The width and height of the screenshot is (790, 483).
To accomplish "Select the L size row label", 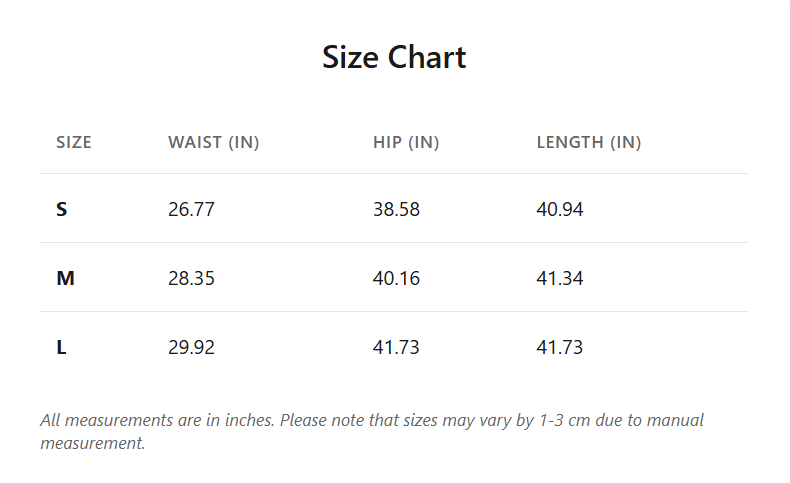I will coord(62,347).
